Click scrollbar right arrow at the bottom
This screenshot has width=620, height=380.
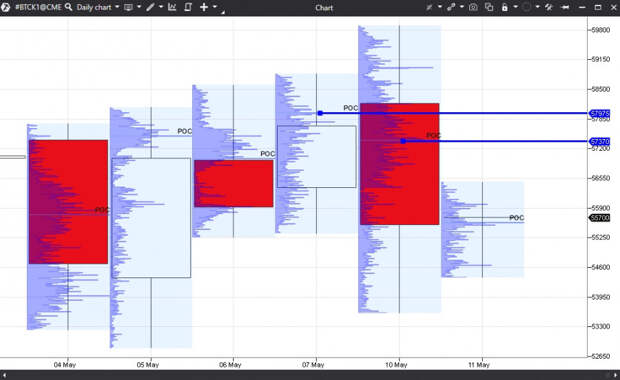point(615,375)
